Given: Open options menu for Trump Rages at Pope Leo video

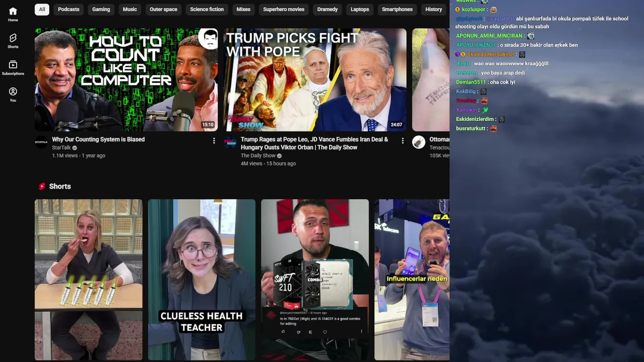Looking at the screenshot, I should pyautogui.click(x=403, y=141).
